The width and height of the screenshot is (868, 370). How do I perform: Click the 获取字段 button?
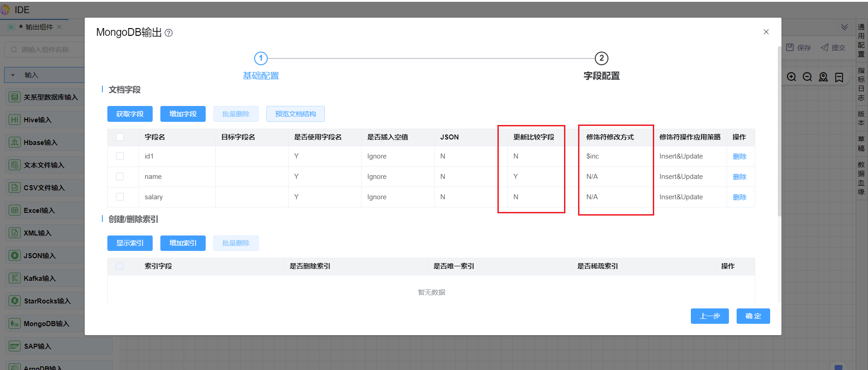(130, 114)
